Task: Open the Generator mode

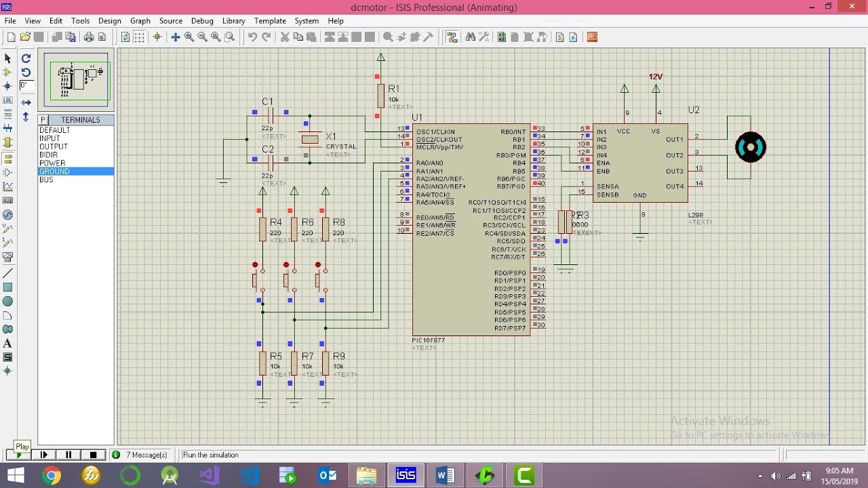Action: (7, 215)
